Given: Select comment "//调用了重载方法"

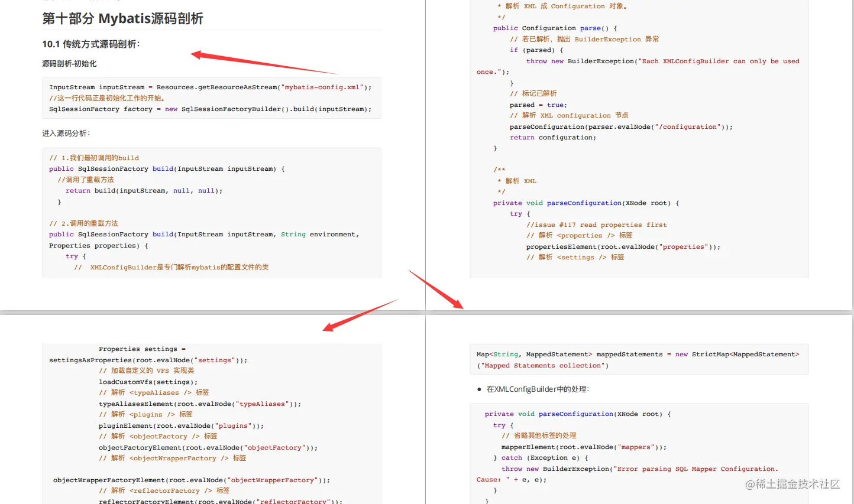Looking at the screenshot, I should [x=86, y=180].
